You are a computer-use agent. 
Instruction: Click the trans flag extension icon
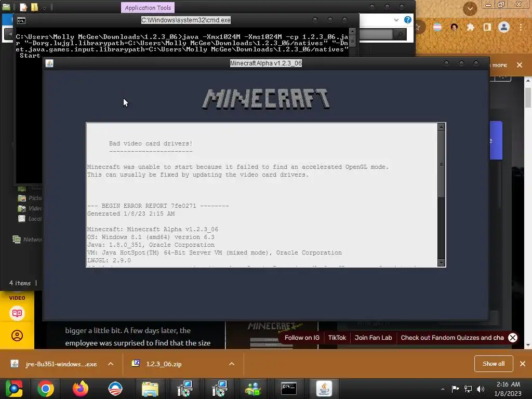(437, 27)
